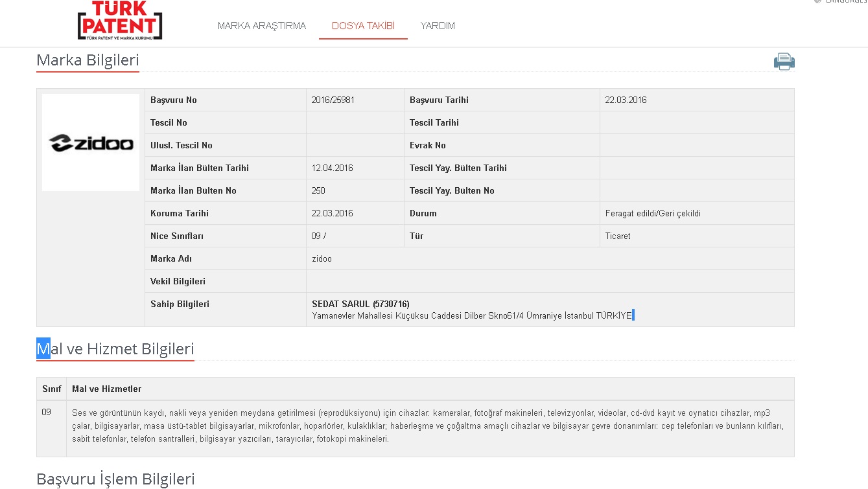Click the Koruma Tarihi label
868x489 pixels.
(x=180, y=213)
